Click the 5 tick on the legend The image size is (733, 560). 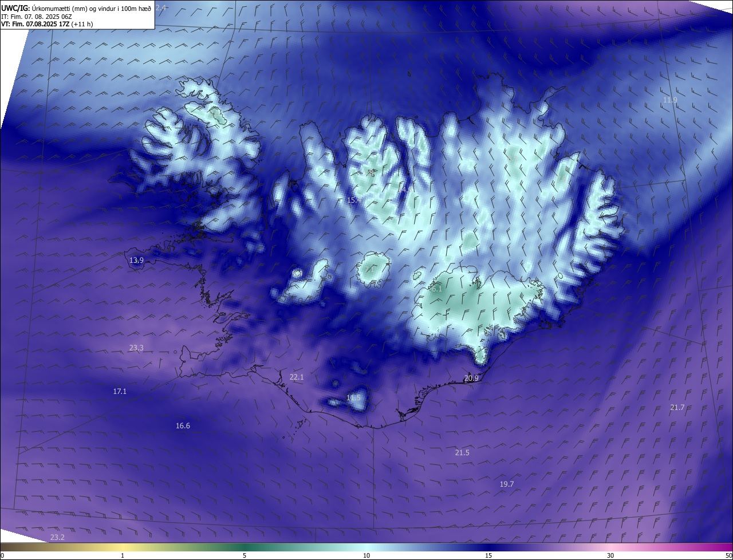tap(245, 555)
